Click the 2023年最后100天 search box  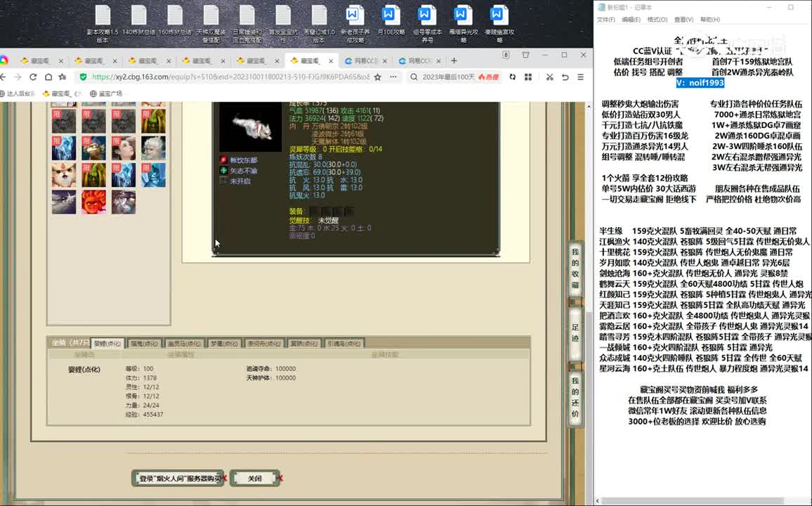[448, 77]
